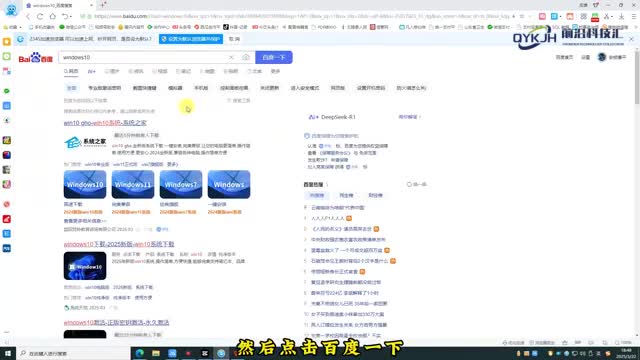Select the 模拟器 filter chip
Image resolution: width=640 pixels, height=360 pixels.
coord(176,88)
